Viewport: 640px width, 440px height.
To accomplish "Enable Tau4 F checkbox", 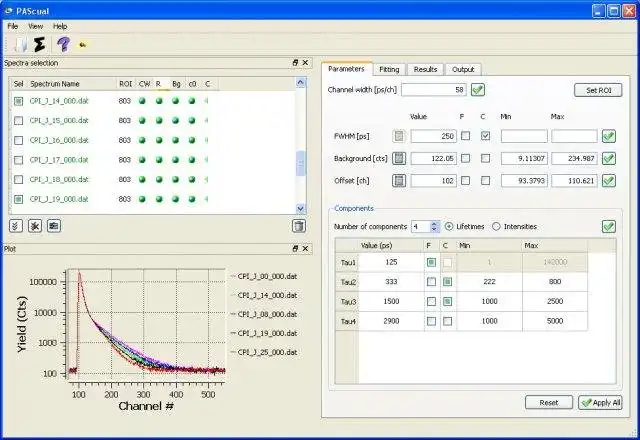I will (x=431, y=321).
